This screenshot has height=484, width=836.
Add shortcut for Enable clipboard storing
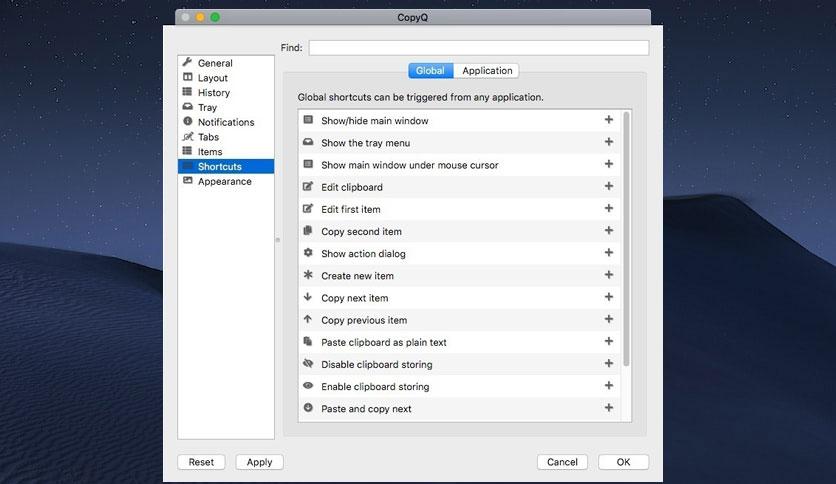(608, 385)
